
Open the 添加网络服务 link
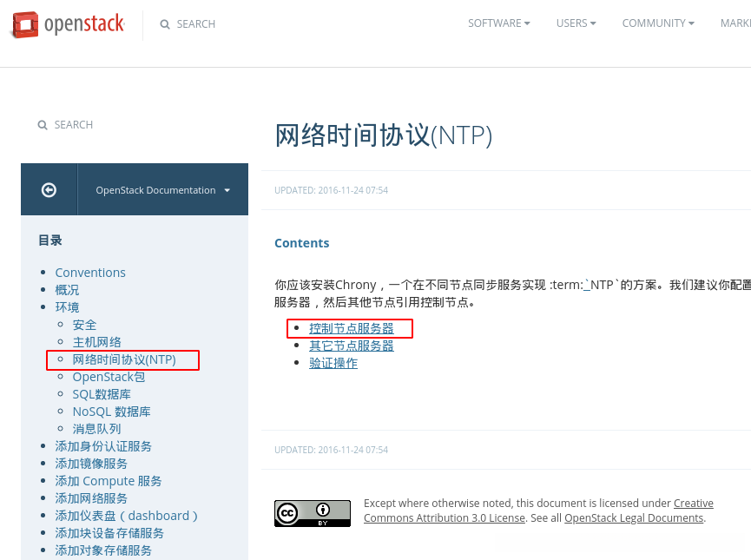tap(91, 498)
